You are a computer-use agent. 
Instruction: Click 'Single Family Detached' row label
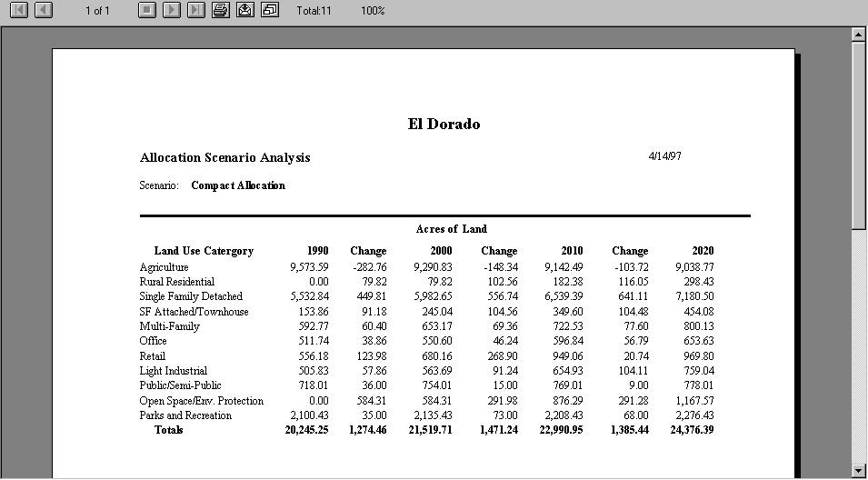(x=191, y=296)
